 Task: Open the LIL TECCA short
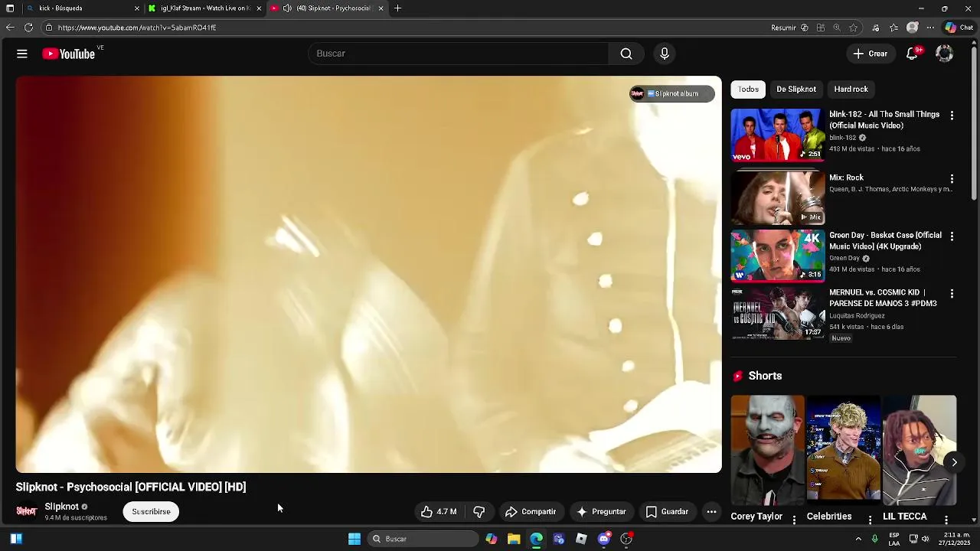tap(920, 450)
